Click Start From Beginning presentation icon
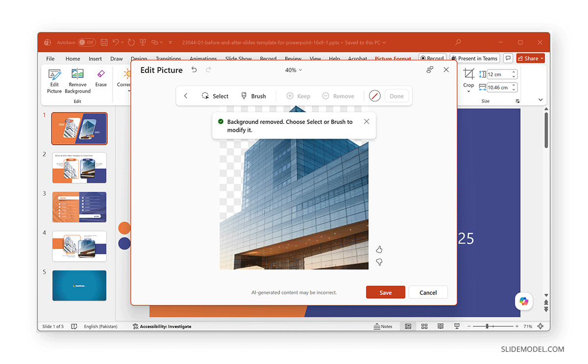The image size is (588, 364). (x=143, y=43)
